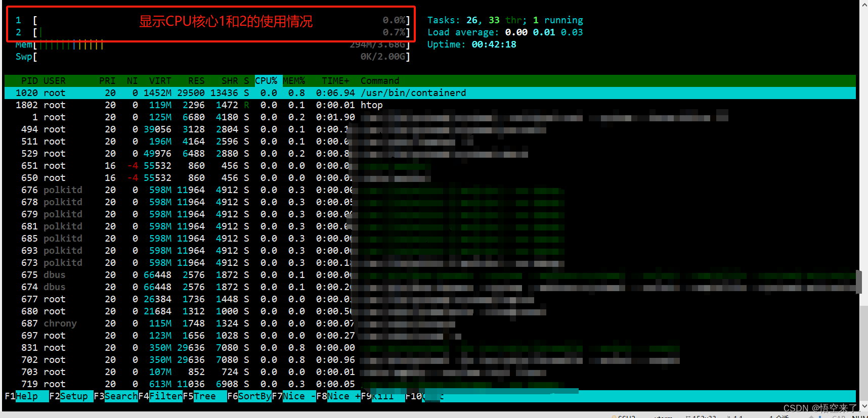The width and height of the screenshot is (868, 418).
Task: Sort by the USER column header
Action: [54, 81]
